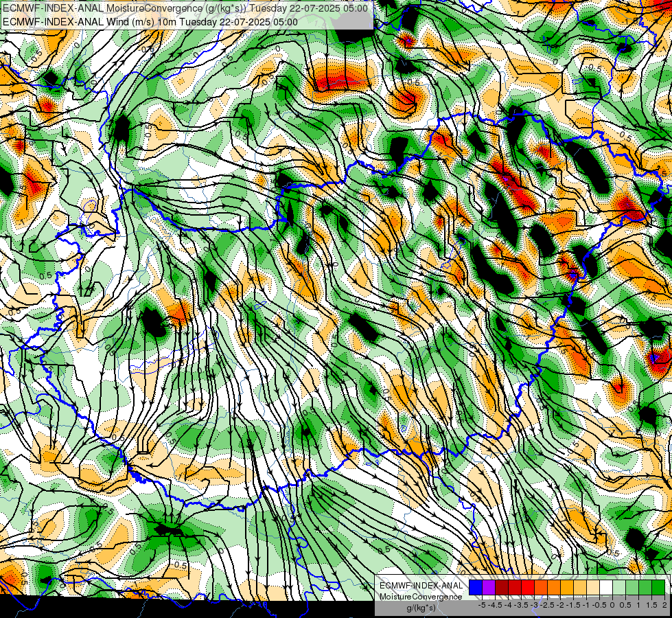Image resolution: width=672 pixels, height=618 pixels.
Task: Click the blue legend swatch below -5
Action: coord(476,587)
